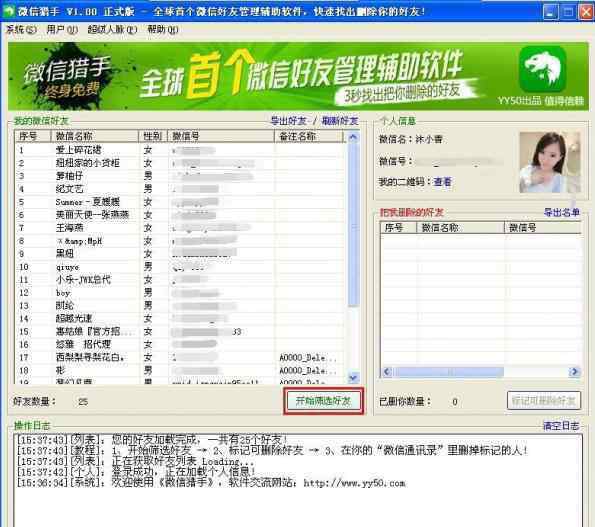
Task: Click the 已删你数量 value 0
Action: (x=455, y=401)
